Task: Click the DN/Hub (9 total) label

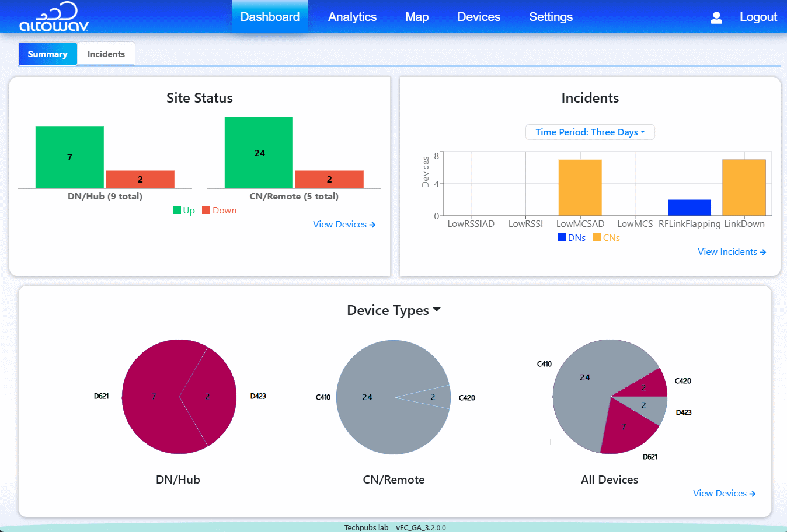Action: 105,197
